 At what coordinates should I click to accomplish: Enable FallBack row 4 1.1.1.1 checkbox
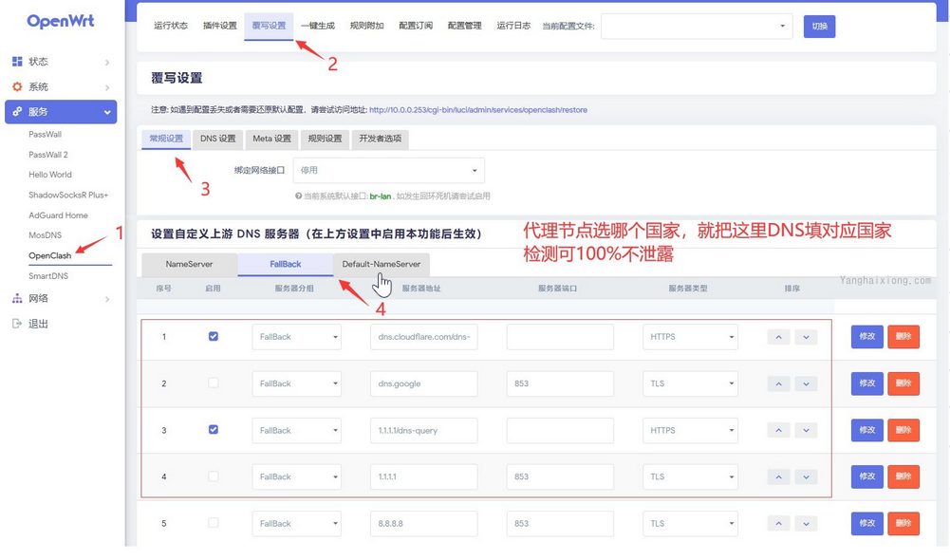[x=214, y=476]
